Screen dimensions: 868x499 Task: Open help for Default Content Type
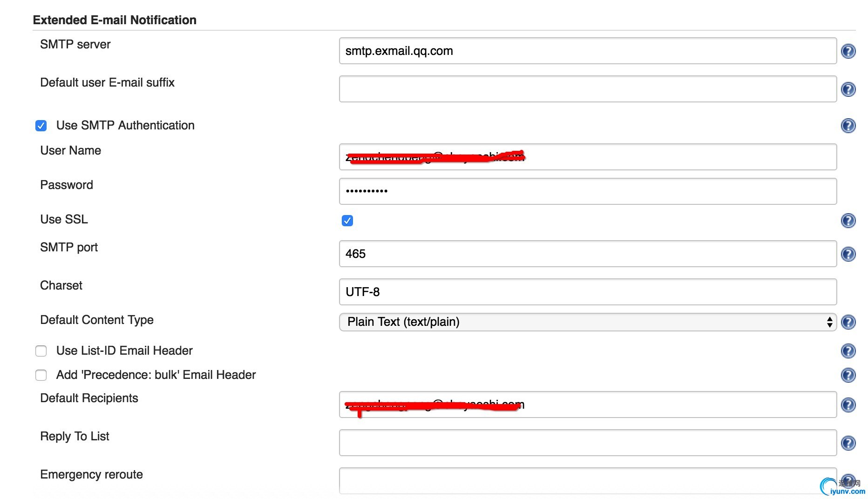pyautogui.click(x=848, y=322)
